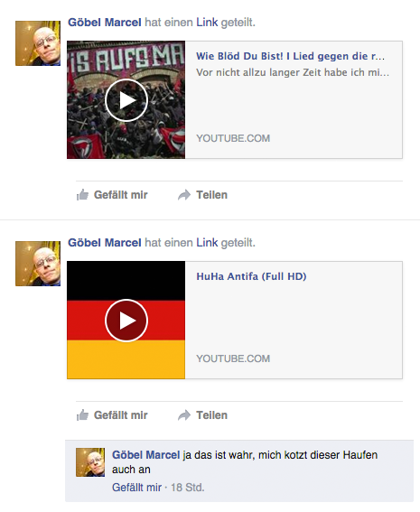Click thumbs-up icon under first post
The width and height of the screenshot is (420, 512).
pos(82,195)
